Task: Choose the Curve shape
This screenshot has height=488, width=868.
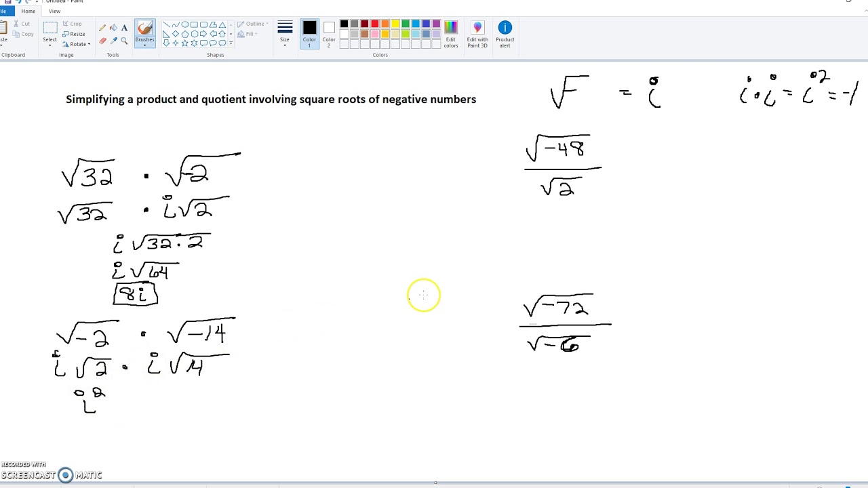Action: (176, 24)
